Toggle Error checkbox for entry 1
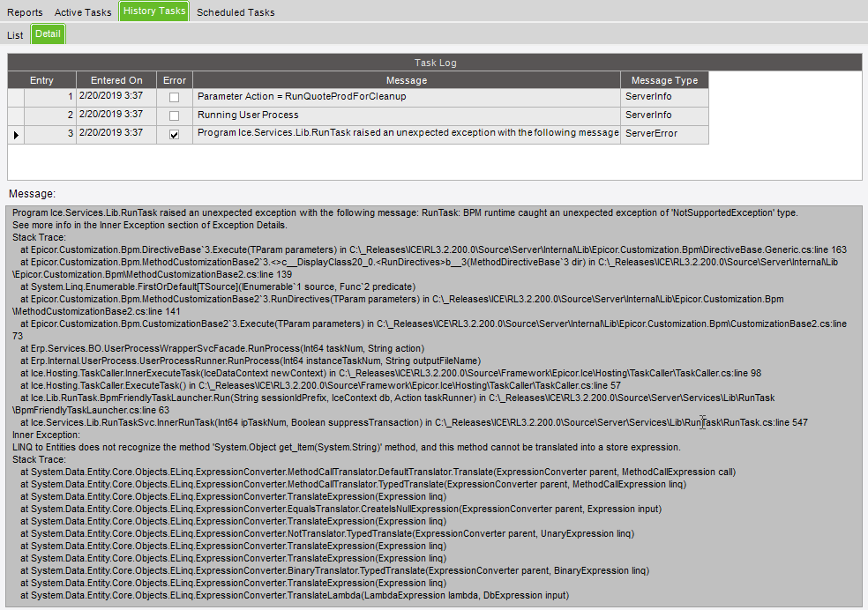This screenshot has height=610, width=868. (174, 97)
